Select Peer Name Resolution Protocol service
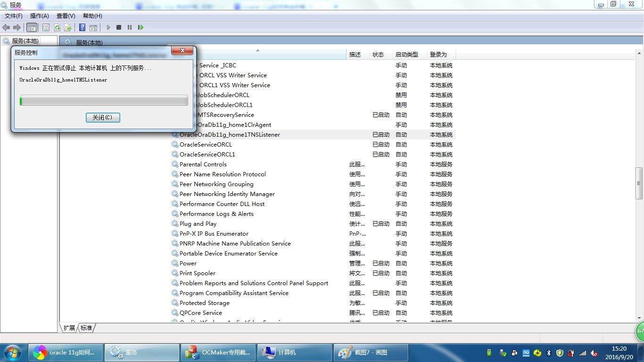644x362 pixels. pyautogui.click(x=223, y=174)
